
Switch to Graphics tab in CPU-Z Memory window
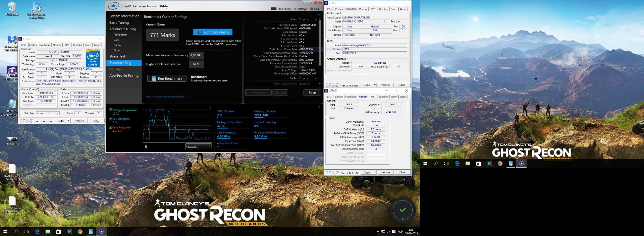click(384, 97)
